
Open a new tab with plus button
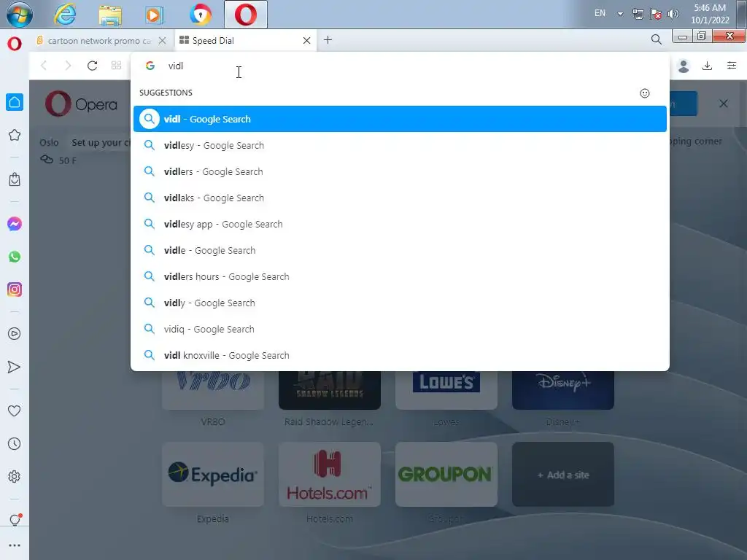click(328, 40)
